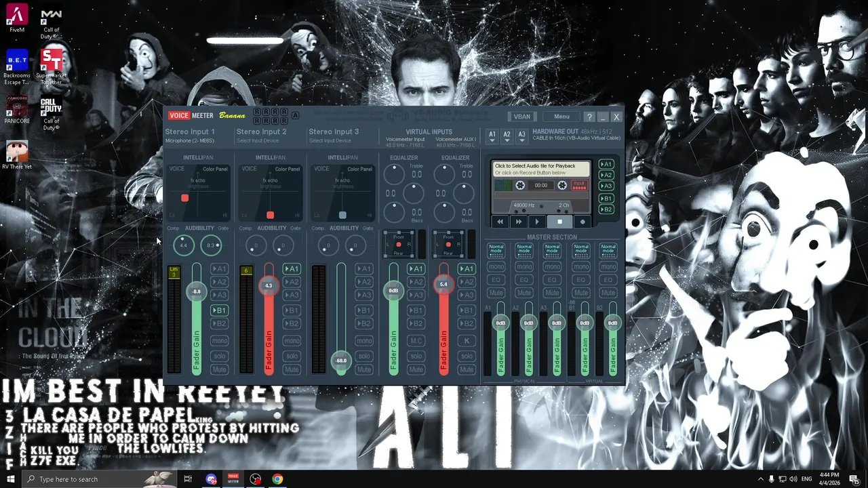The image size is (868, 488).
Task: Open the Voicemeeter Menu
Action: (x=561, y=117)
